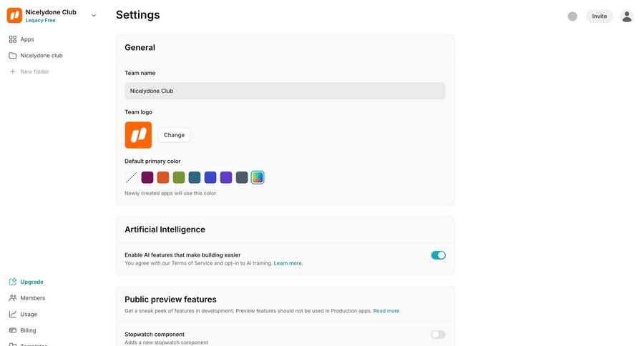Screen dimensions: 644x346
Task: Open Usage via its chart icon
Action: pyautogui.click(x=13, y=314)
